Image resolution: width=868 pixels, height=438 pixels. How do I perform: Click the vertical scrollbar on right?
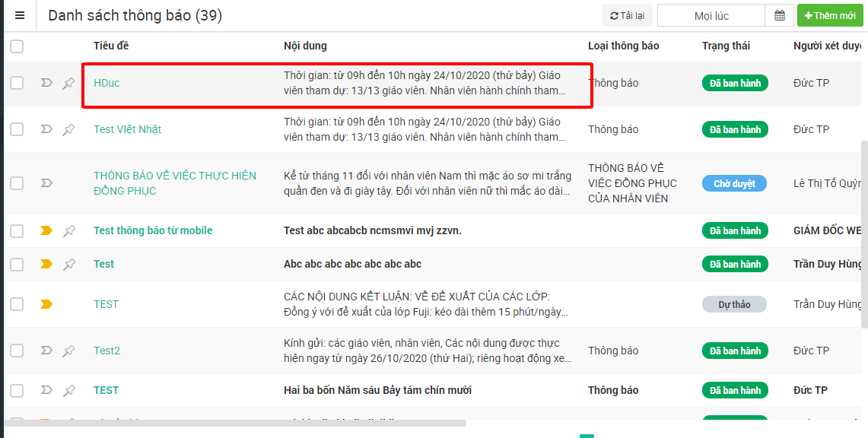pyautogui.click(x=863, y=228)
